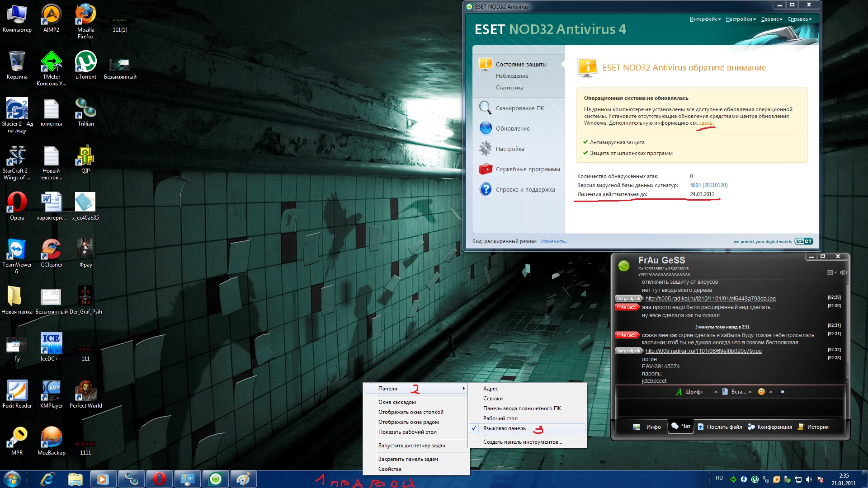Screen dimensions: 868x488
Task: Toggle the sound speaker icon in the chat window
Action: 843,272
